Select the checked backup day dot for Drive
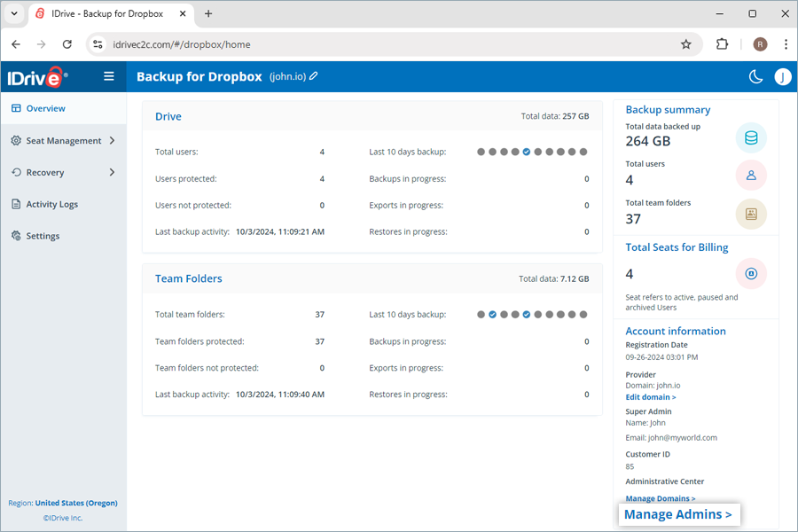798x532 pixels. click(527, 152)
